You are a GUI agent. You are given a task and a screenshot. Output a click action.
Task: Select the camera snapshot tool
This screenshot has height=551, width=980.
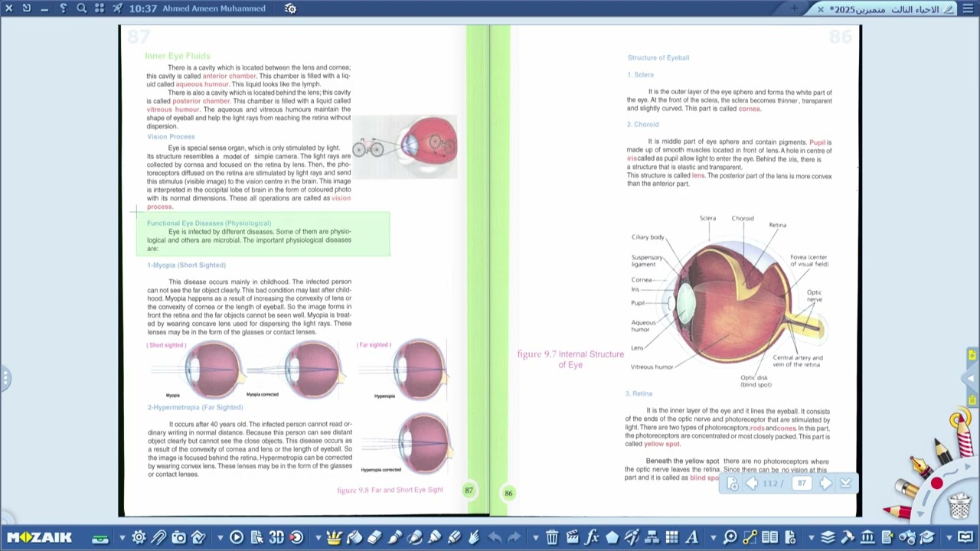tap(178, 537)
